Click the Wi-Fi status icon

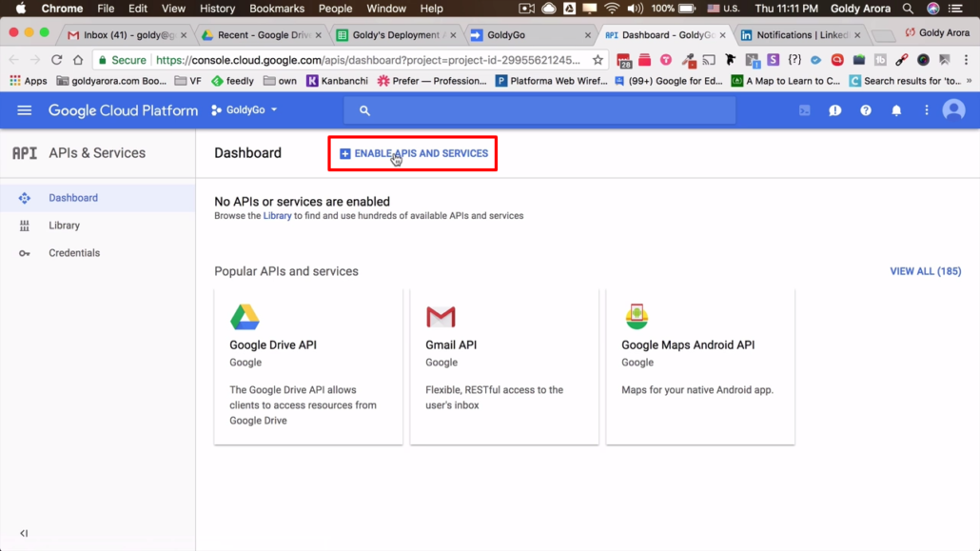[x=612, y=9]
